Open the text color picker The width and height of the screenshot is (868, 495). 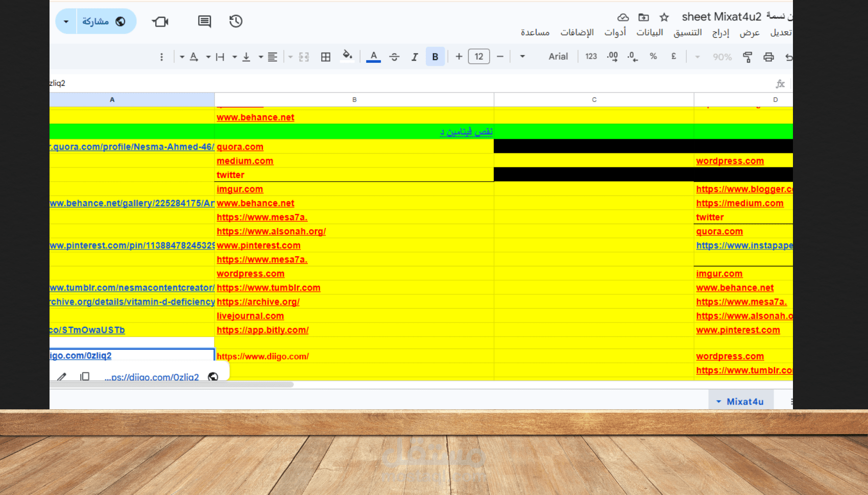tap(374, 57)
